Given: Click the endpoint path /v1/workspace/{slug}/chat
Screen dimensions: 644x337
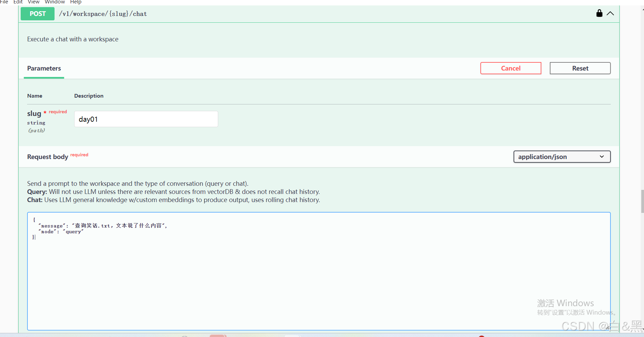Looking at the screenshot, I should pyautogui.click(x=103, y=14).
